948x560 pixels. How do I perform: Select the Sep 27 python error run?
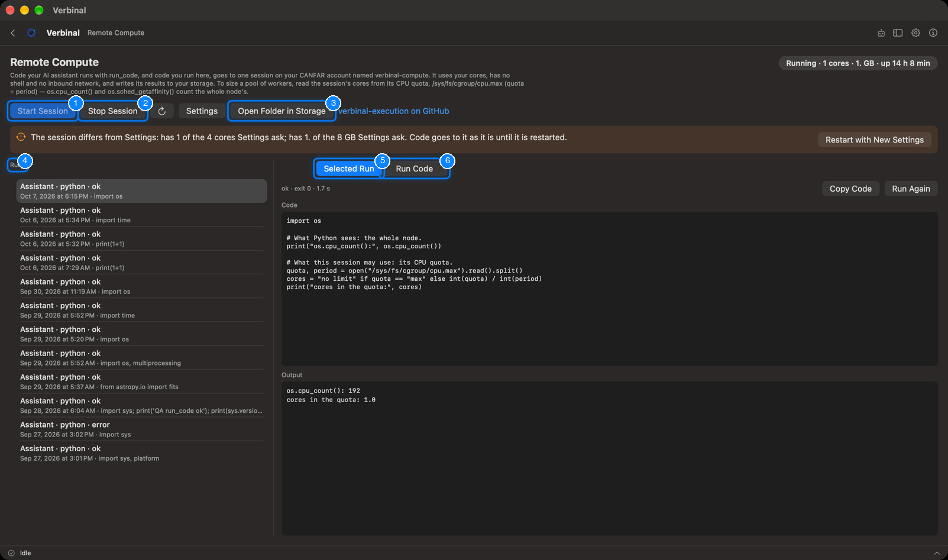click(x=141, y=429)
